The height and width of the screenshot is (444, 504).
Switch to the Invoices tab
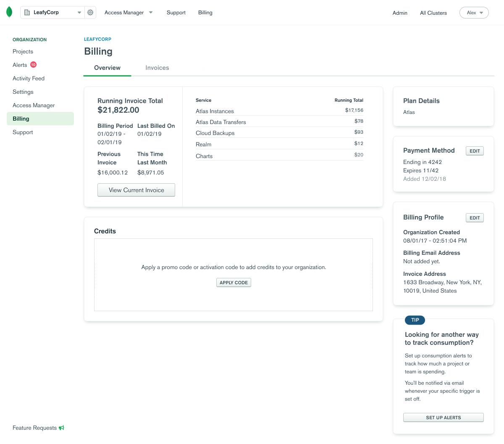[157, 68]
